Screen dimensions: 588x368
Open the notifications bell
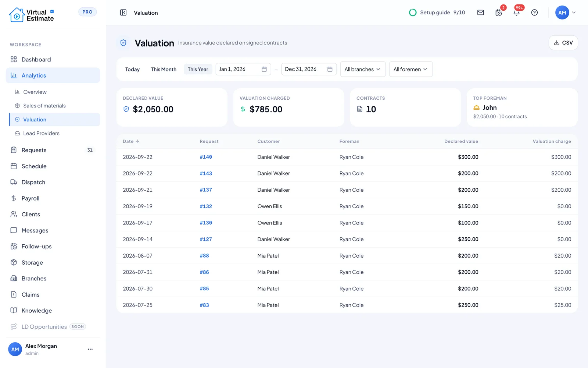[x=517, y=13]
